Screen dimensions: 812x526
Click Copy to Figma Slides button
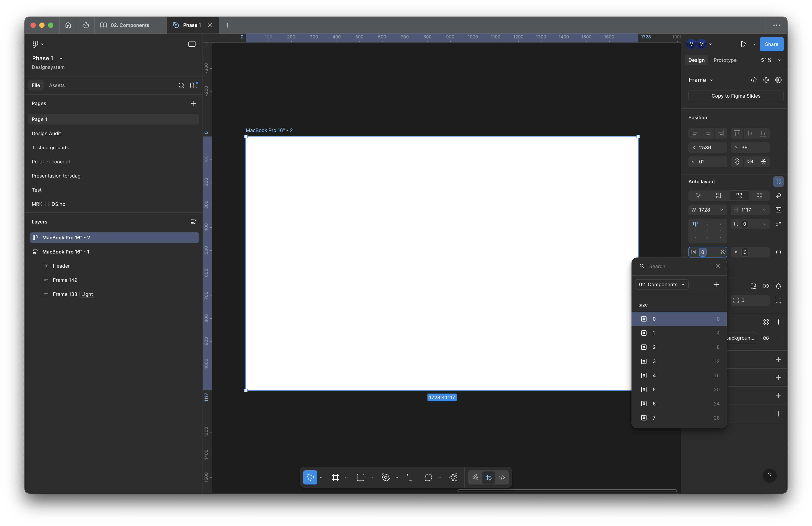click(x=736, y=96)
